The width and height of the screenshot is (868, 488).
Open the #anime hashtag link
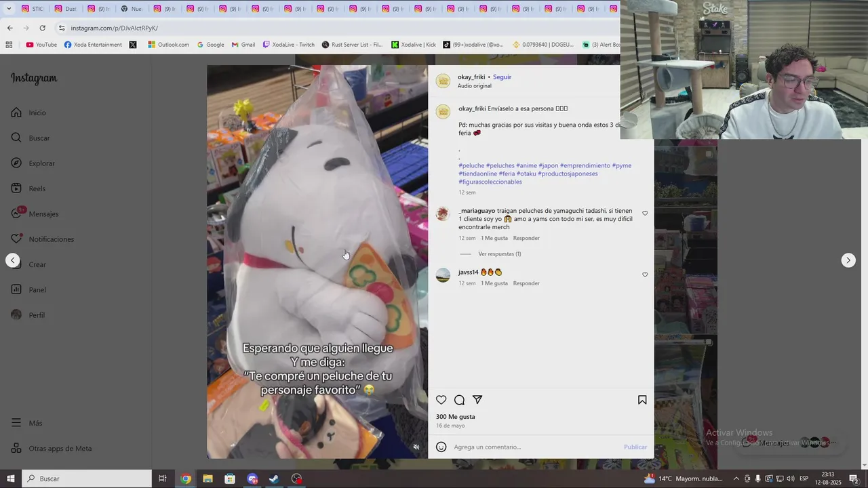coord(526,165)
